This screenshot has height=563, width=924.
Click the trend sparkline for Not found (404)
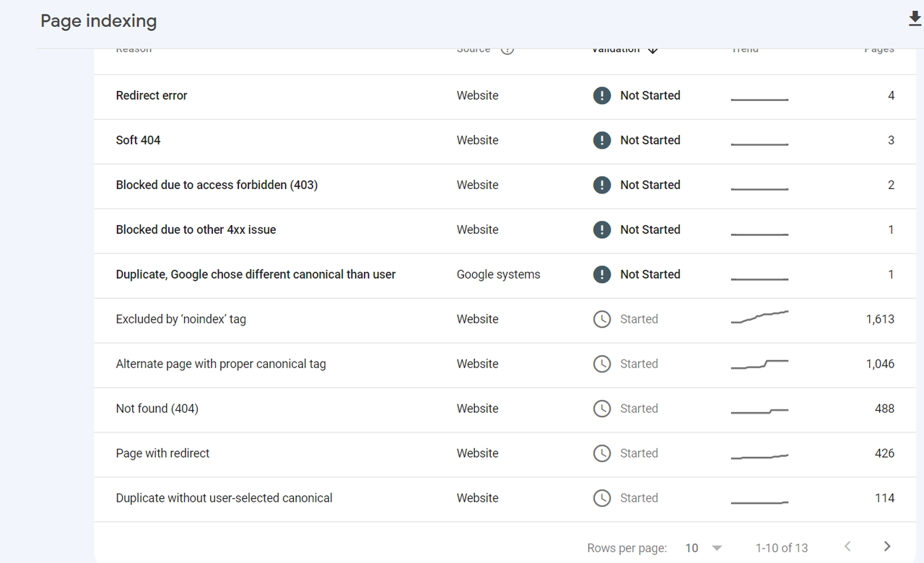pos(759,411)
